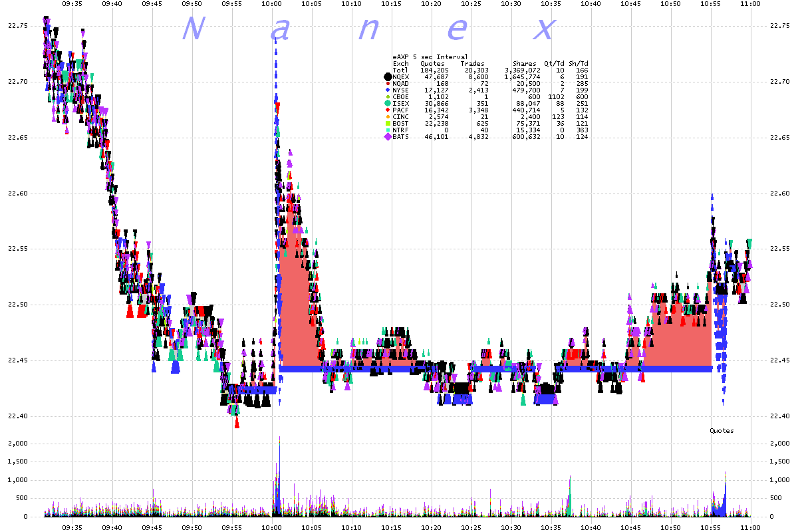Click the NQAD small red legend marker
Image resolution: width=798 pixels, height=532 pixels.
pyautogui.click(x=387, y=83)
